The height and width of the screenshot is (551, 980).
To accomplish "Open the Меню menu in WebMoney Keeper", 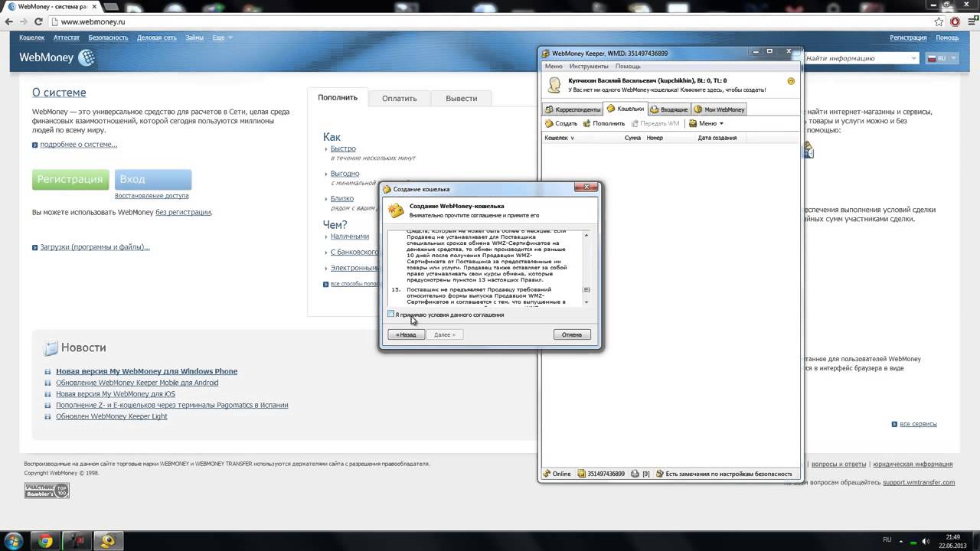I will [553, 67].
